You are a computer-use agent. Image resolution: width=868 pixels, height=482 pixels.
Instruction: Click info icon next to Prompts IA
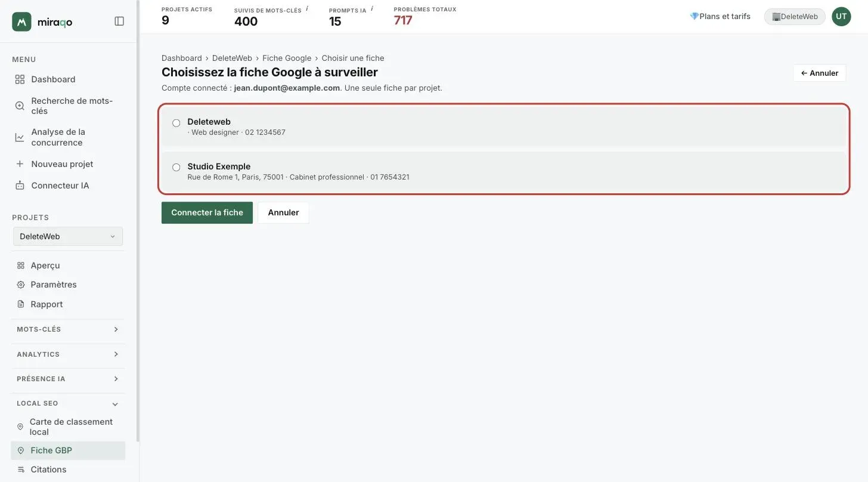pos(372,9)
